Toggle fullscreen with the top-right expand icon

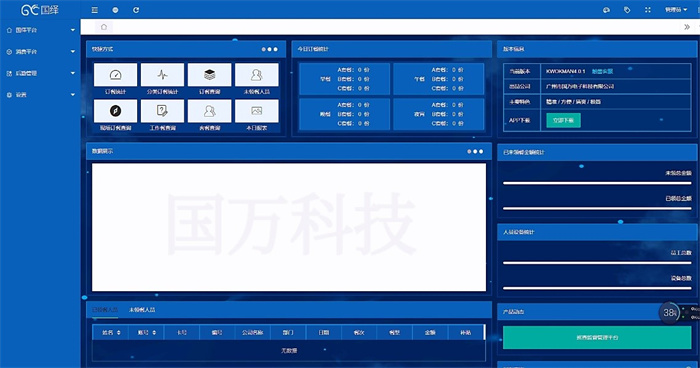(x=648, y=10)
